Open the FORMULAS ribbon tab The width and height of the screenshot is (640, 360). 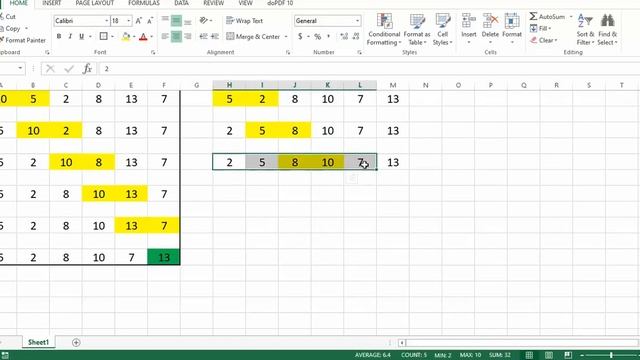pyautogui.click(x=144, y=3)
